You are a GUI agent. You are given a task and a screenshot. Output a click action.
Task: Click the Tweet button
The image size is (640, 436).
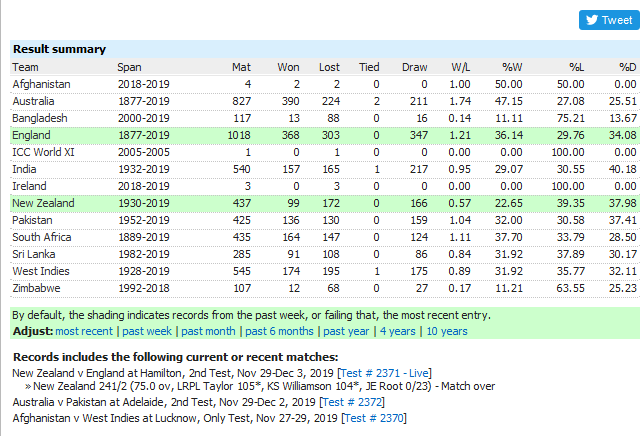(x=609, y=20)
